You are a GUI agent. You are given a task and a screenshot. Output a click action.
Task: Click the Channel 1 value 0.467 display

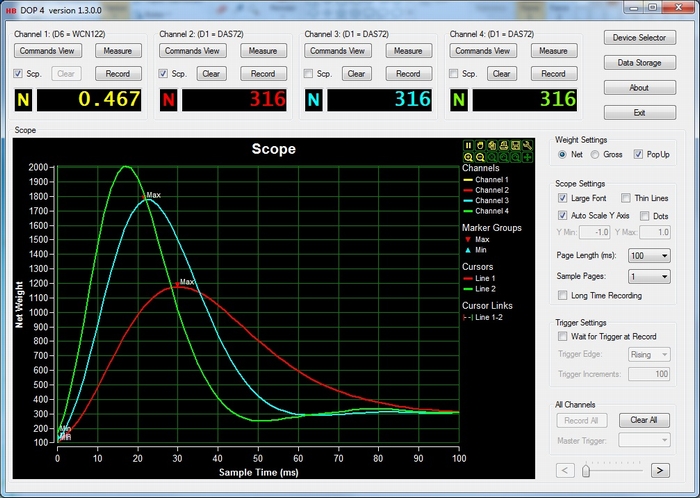(89, 100)
